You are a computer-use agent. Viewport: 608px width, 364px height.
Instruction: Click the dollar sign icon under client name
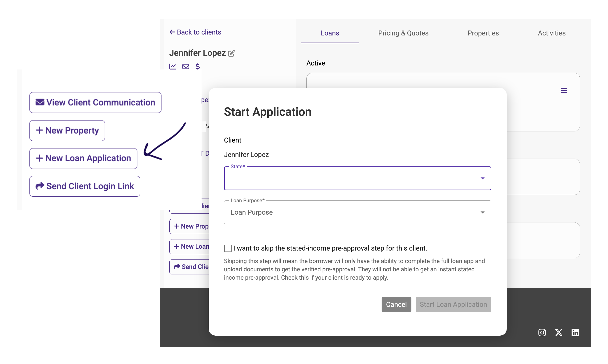(x=198, y=66)
